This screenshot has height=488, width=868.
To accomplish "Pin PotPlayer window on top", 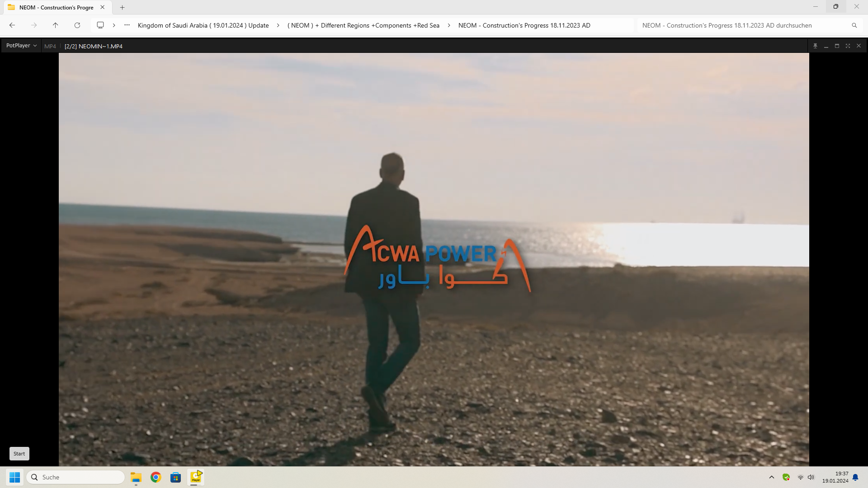I will 815,46.
